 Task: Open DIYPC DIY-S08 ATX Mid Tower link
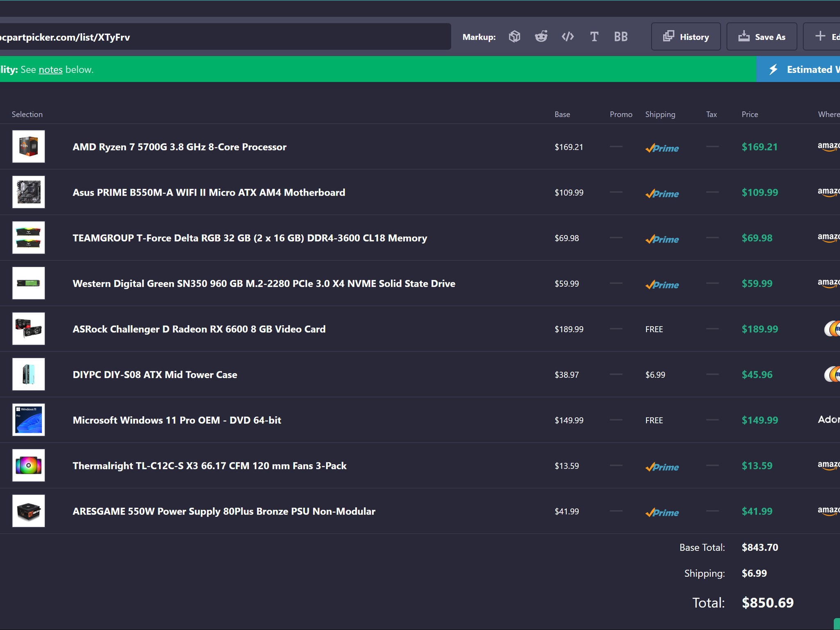pyautogui.click(x=155, y=374)
